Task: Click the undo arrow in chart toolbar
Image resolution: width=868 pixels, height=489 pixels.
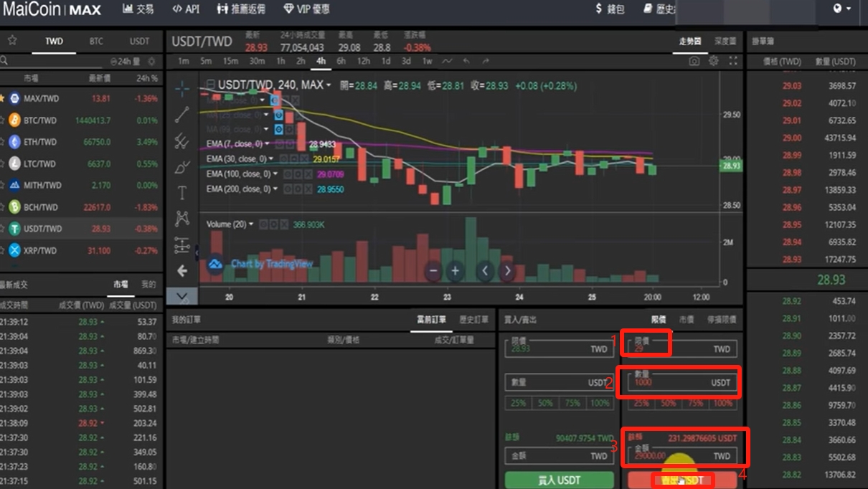Action: [x=467, y=62]
